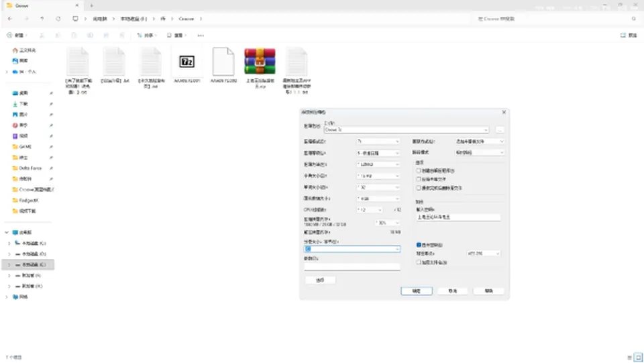Go back in File Explorer
Viewport: 644px width, 363px height.
pyautogui.click(x=10, y=19)
